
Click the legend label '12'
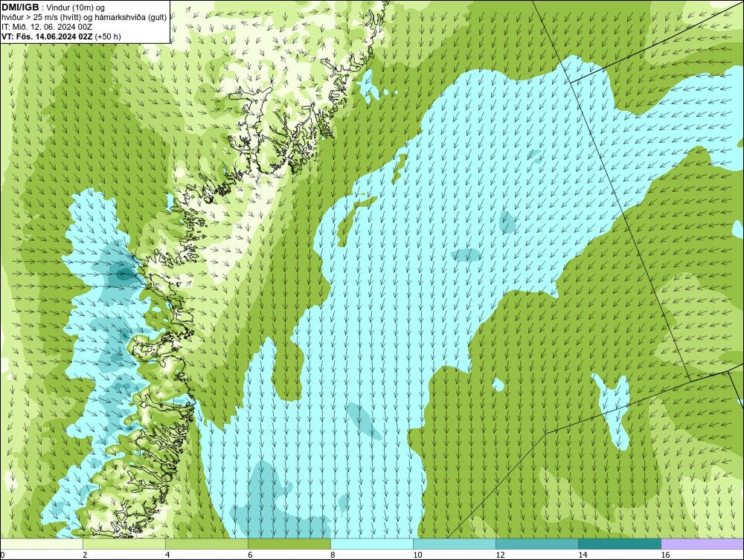click(500, 555)
